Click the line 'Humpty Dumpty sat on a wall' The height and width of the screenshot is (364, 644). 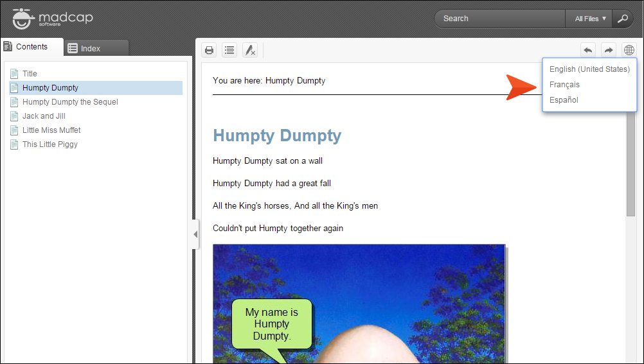pos(267,161)
